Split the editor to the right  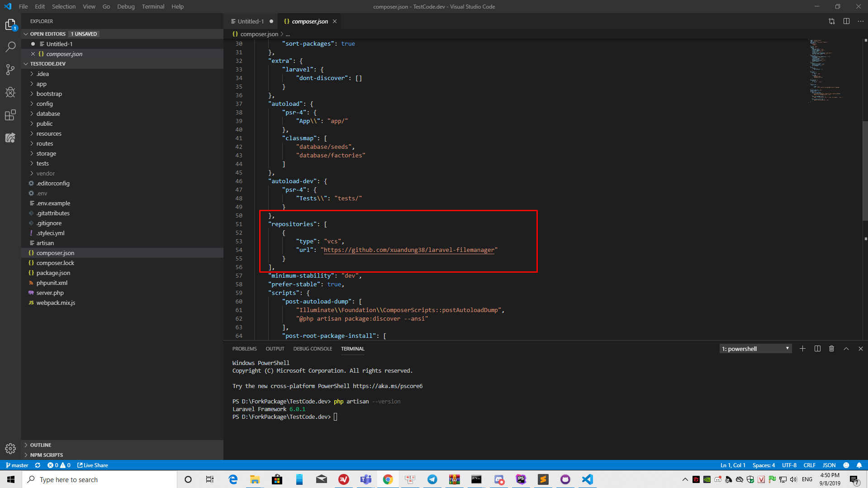[846, 21]
